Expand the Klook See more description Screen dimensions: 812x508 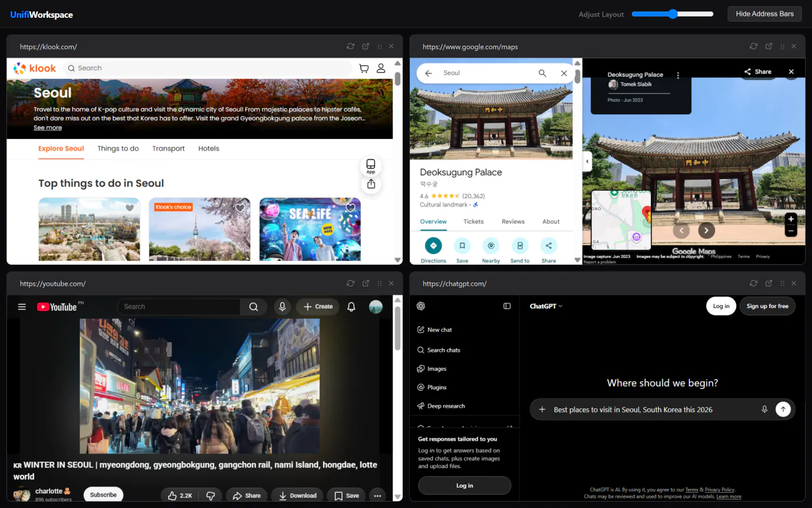48,128
